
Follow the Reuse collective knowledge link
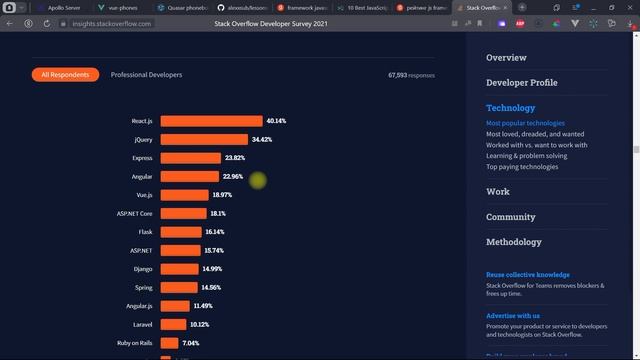pos(528,275)
